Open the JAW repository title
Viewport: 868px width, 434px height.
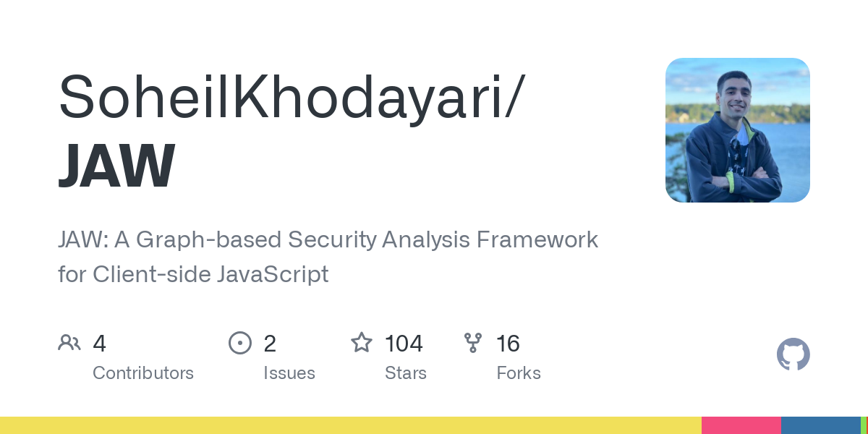[116, 166]
